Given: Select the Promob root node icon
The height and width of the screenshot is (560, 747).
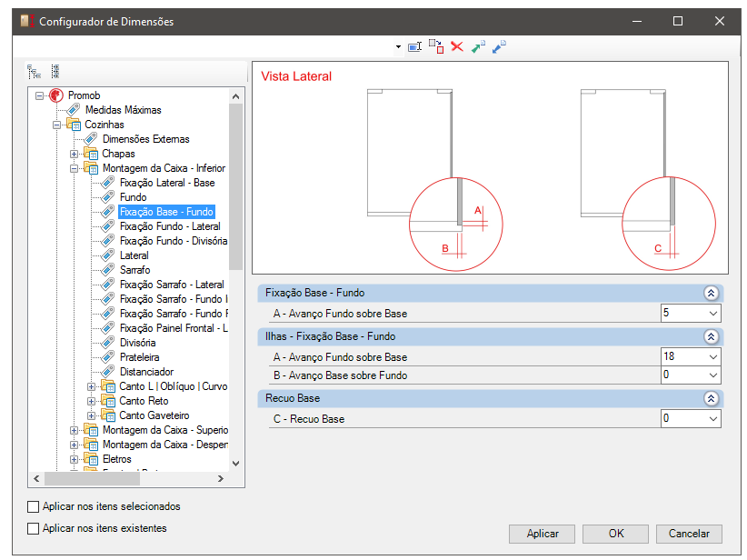Looking at the screenshot, I should [x=56, y=95].
